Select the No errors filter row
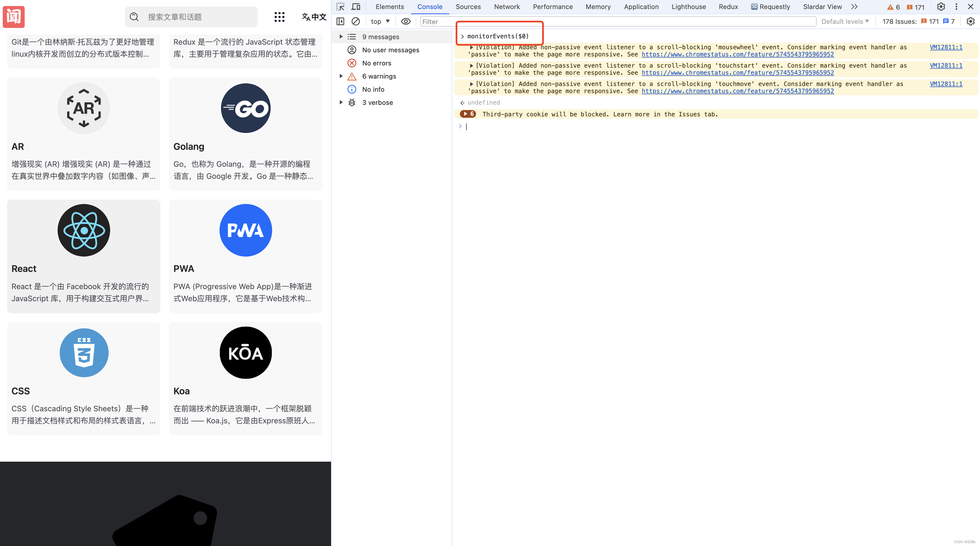 click(392, 63)
